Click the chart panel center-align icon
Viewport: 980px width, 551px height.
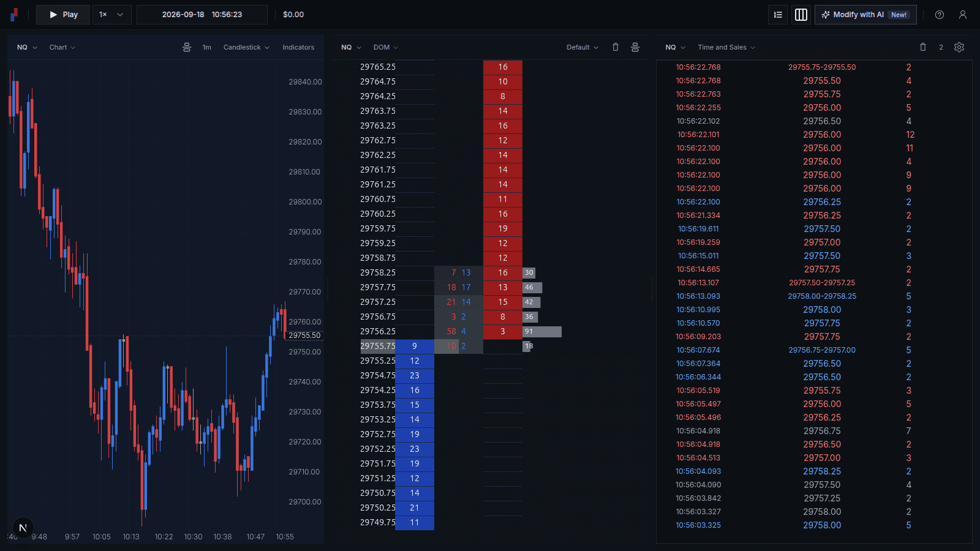click(x=187, y=47)
